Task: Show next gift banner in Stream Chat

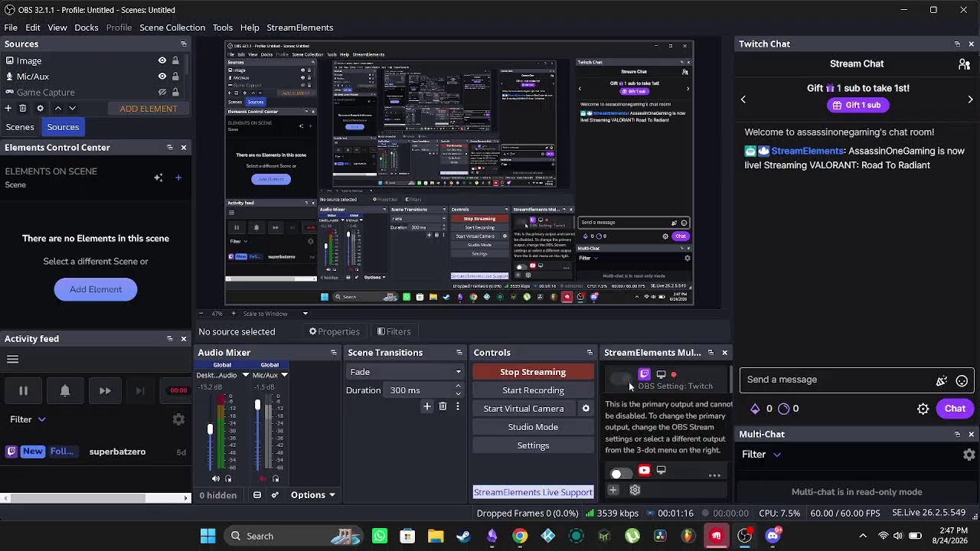Action: 970,99
